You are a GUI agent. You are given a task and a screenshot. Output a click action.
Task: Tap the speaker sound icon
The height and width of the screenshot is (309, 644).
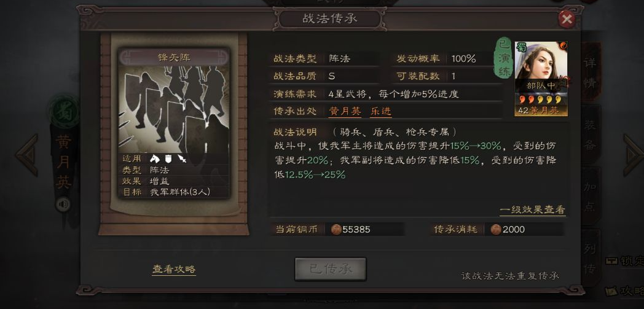(63, 205)
